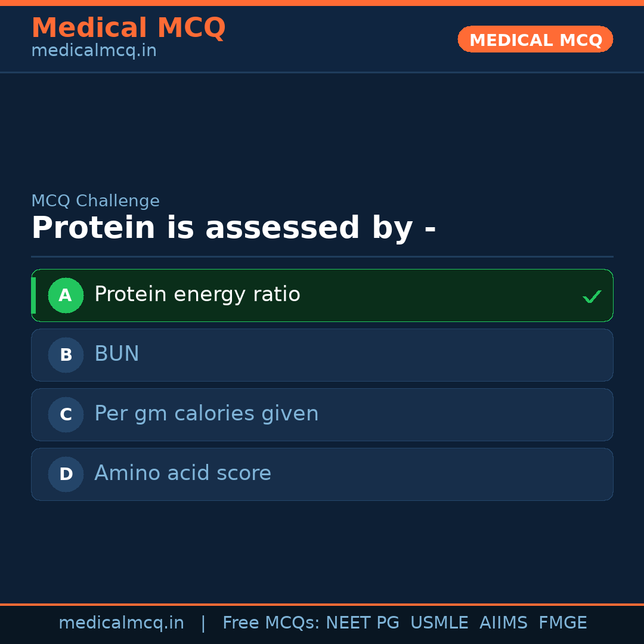This screenshot has height=644, width=644.
Task: Click the B option circle badge
Action: [x=66, y=355]
